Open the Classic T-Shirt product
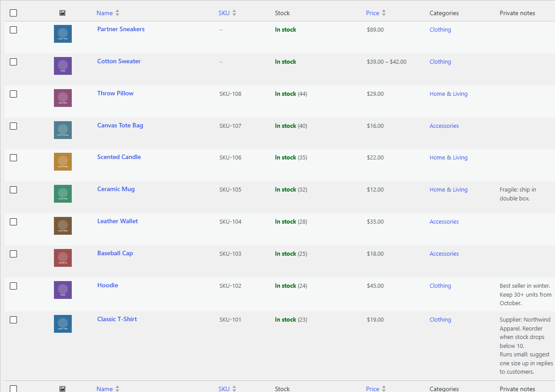Screen dimensions: 555x392 [117, 319]
